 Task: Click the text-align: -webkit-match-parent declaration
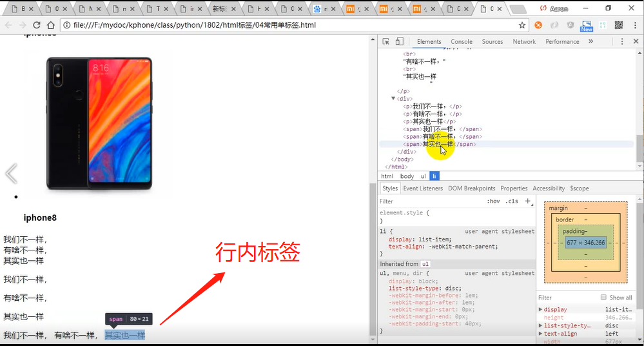[x=443, y=247]
